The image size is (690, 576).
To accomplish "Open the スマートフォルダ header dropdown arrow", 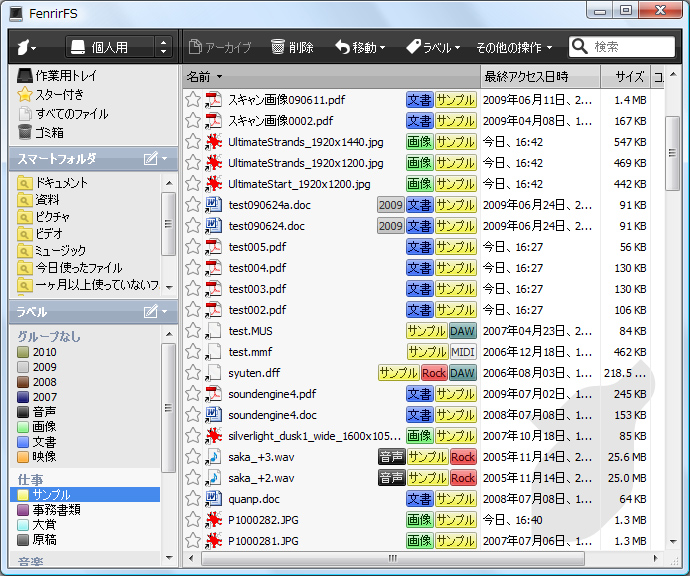I will point(165,158).
